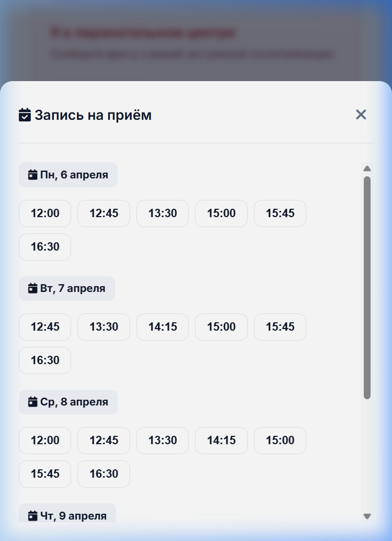Close the appointment booking dialog
This screenshot has width=392, height=541.
tap(361, 114)
